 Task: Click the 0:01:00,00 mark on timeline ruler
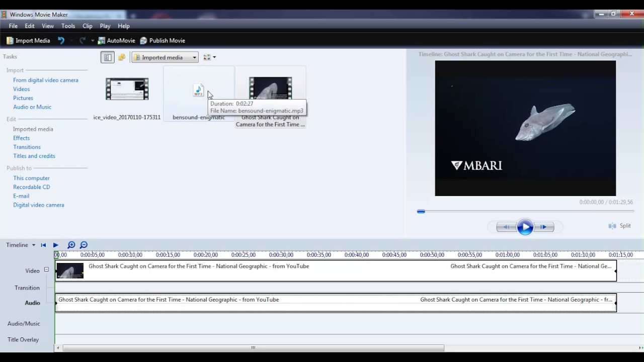pos(507,255)
